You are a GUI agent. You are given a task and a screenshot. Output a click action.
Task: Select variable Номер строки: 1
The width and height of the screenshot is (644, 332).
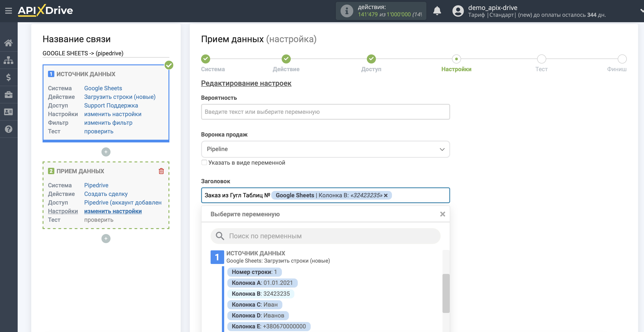point(254,272)
